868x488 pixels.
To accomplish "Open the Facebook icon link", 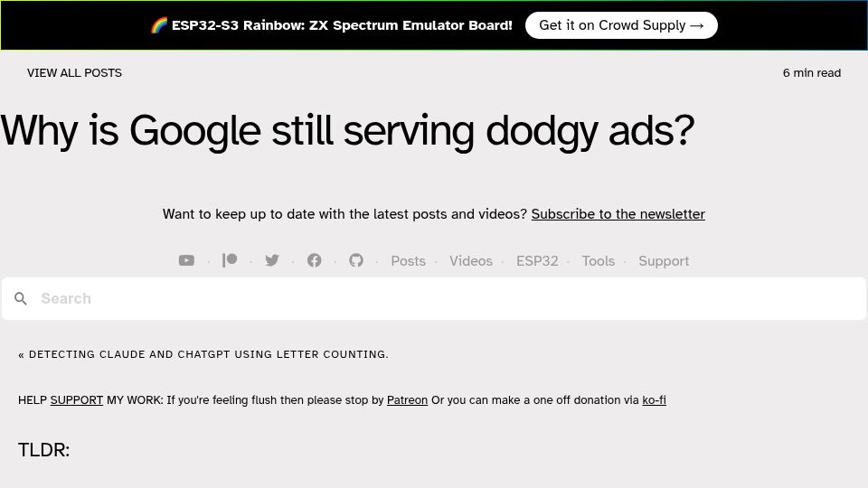I will [x=314, y=260].
